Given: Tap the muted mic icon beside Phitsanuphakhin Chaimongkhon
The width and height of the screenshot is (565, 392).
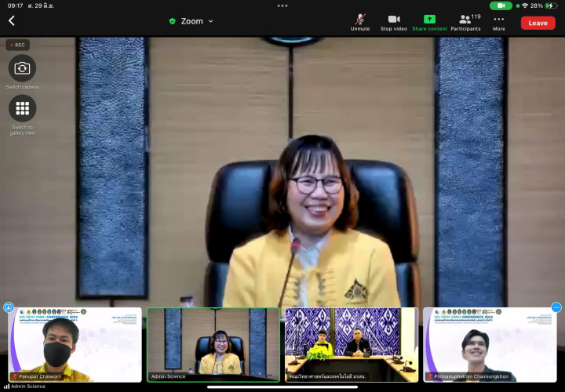Looking at the screenshot, I should 430,376.
